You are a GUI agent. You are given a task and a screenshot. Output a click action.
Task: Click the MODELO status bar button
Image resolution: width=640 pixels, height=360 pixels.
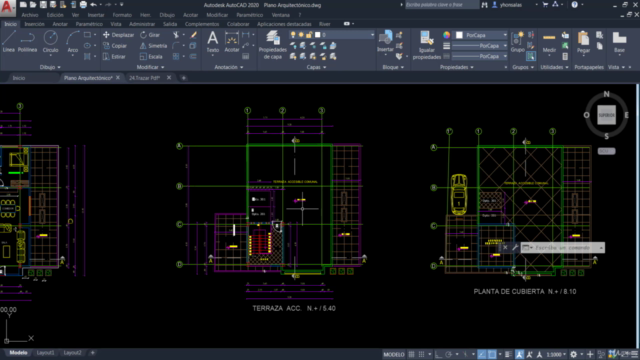[394, 354]
